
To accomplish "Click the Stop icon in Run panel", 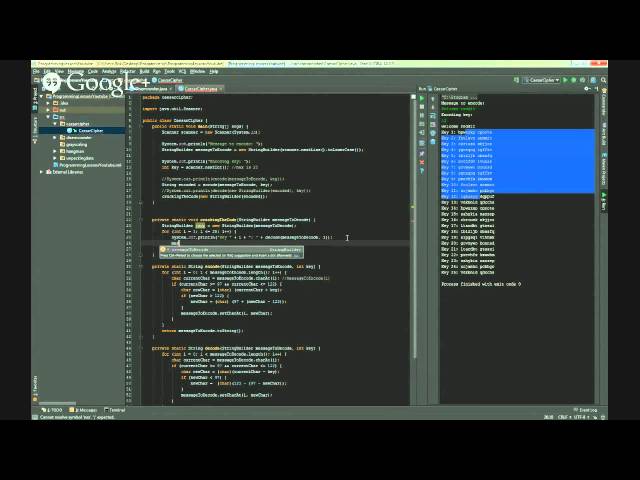I will click(422, 107).
